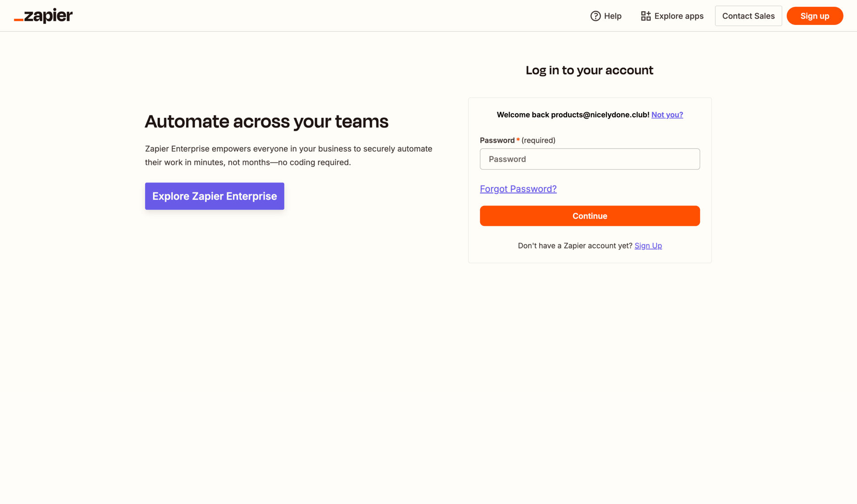
Task: Click the Sign Up link below Continue
Action: 648,245
